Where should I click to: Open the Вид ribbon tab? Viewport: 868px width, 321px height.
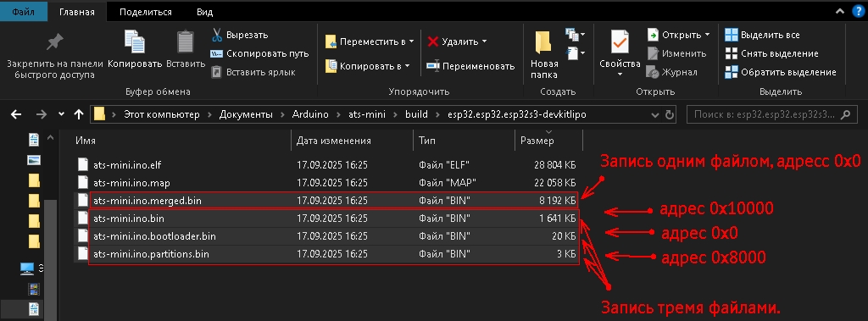[205, 12]
